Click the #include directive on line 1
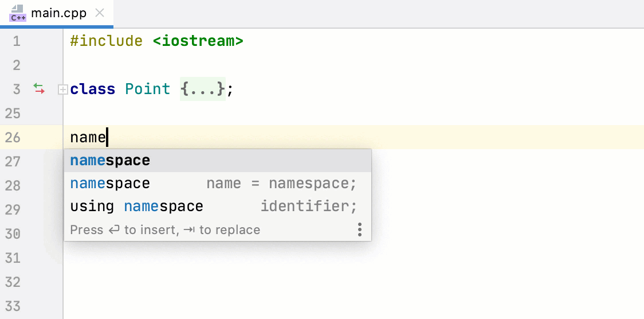 coord(106,41)
